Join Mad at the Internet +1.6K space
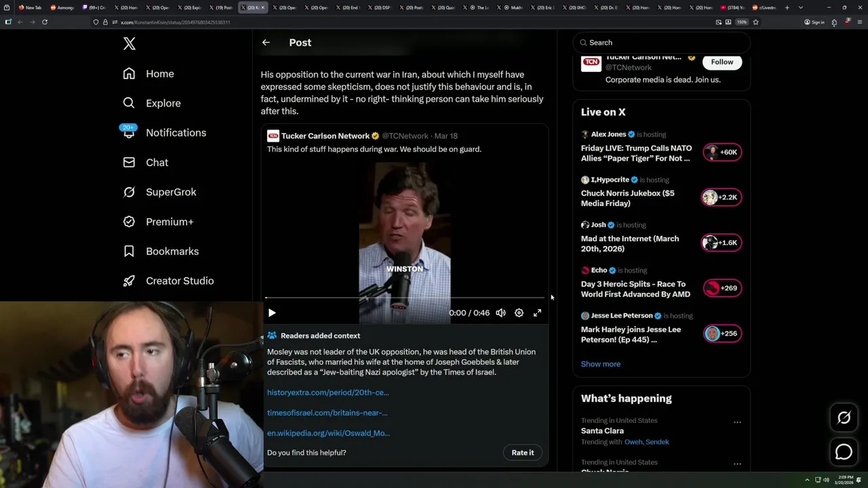Image resolution: width=868 pixels, height=488 pixels. [x=721, y=243]
